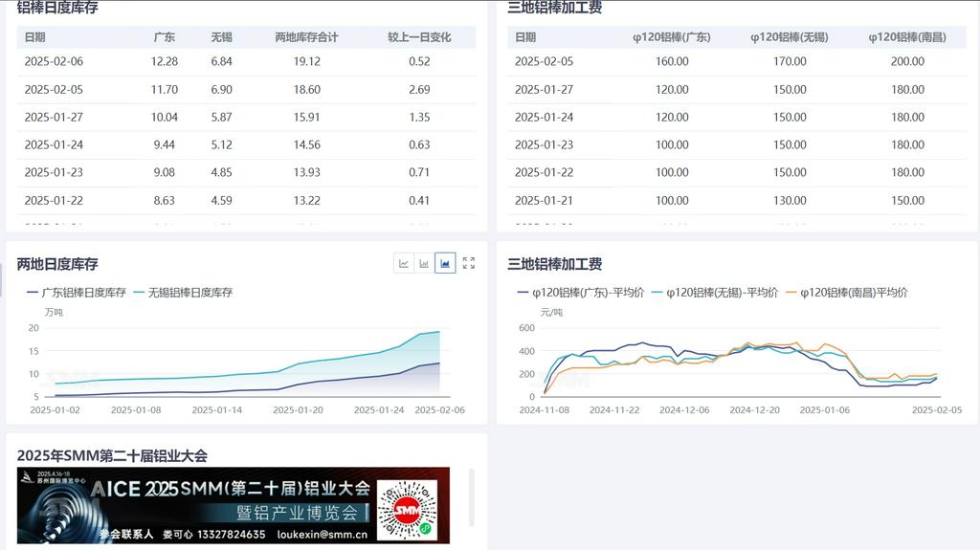The image size is (980, 550).
Task: Click loukexin@smm.cn email in banner
Action: point(322,535)
